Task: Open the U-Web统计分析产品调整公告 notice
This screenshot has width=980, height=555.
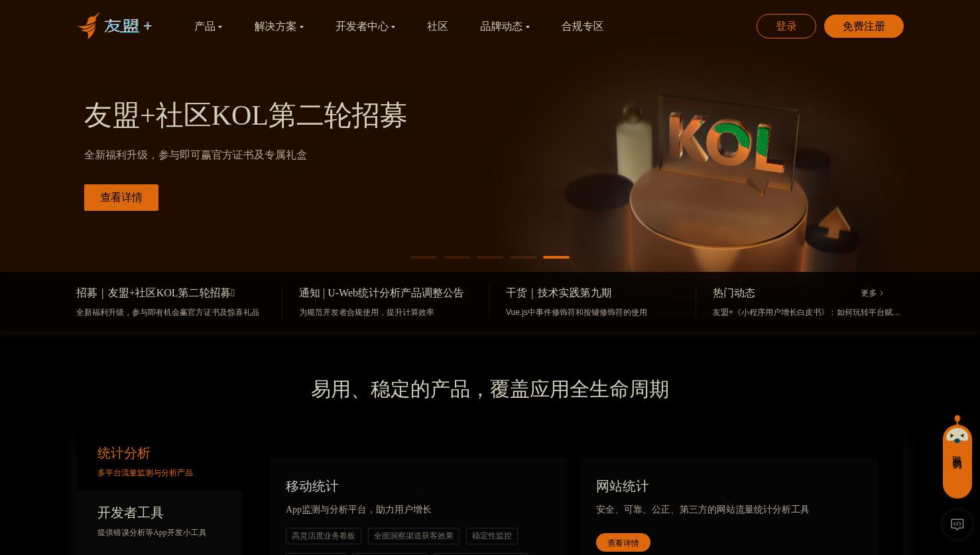Action: (x=381, y=293)
